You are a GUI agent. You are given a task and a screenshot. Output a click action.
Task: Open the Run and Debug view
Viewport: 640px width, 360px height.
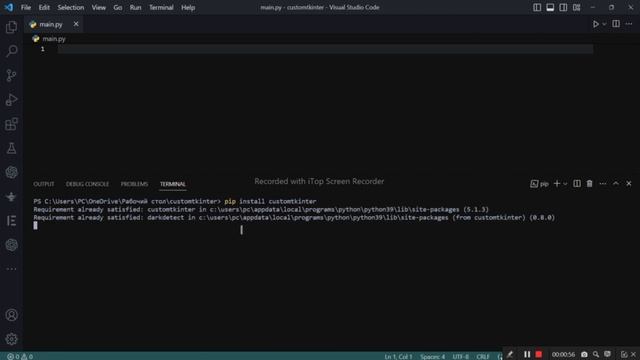(11, 100)
